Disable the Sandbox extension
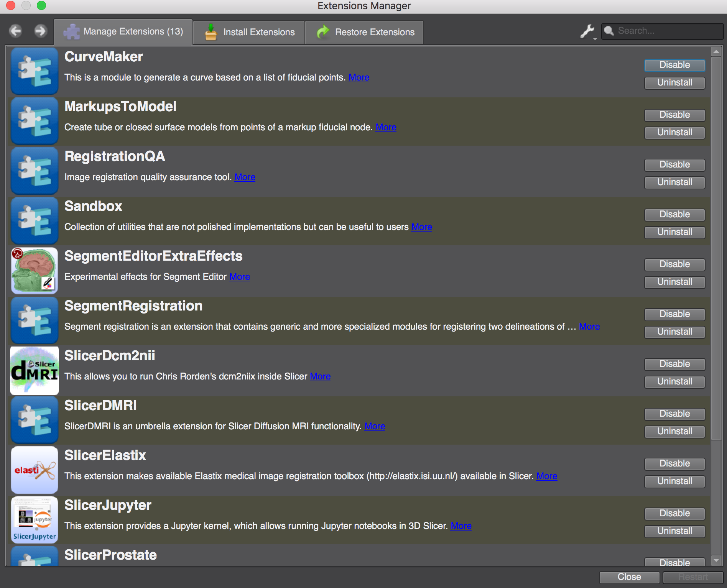The width and height of the screenshot is (727, 588). (674, 214)
